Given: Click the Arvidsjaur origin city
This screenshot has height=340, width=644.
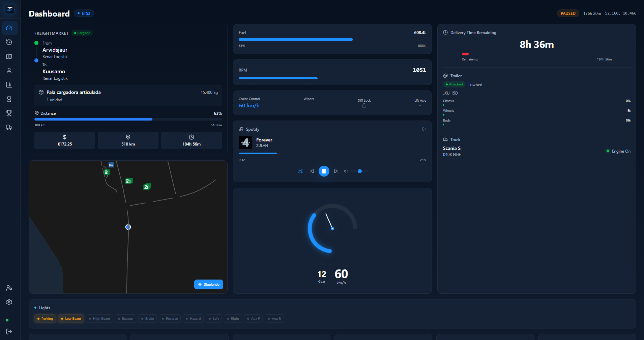Looking at the screenshot, I should coord(55,50).
